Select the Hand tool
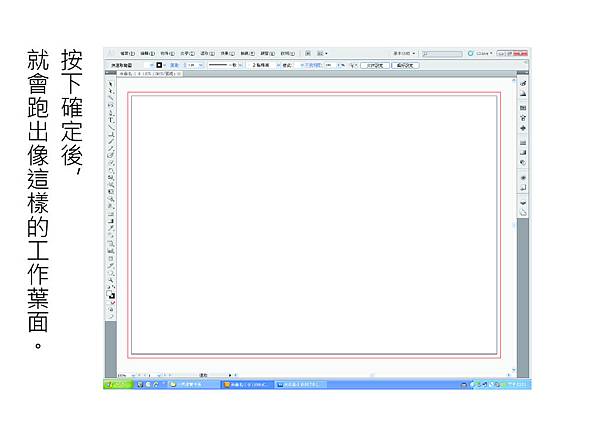Image resolution: width=600 pixels, height=427 pixels. point(111,272)
